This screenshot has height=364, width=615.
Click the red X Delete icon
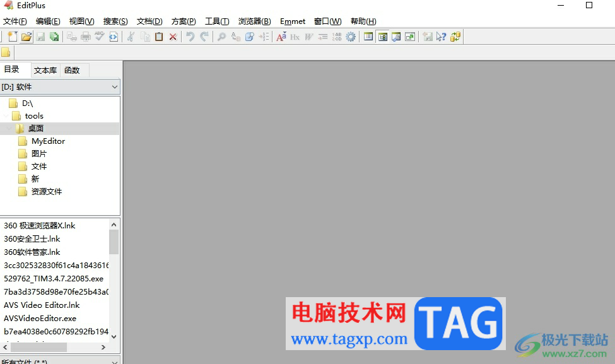pos(173,37)
